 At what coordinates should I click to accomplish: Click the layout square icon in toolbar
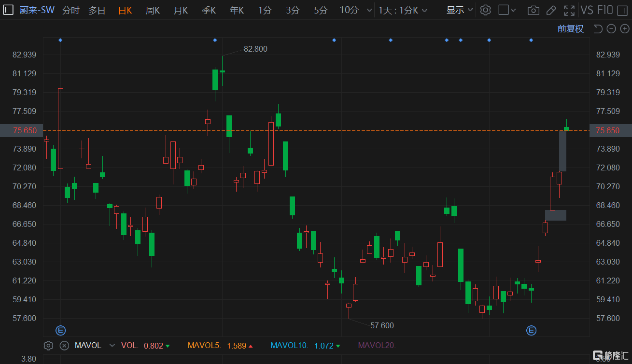pyautogui.click(x=504, y=10)
